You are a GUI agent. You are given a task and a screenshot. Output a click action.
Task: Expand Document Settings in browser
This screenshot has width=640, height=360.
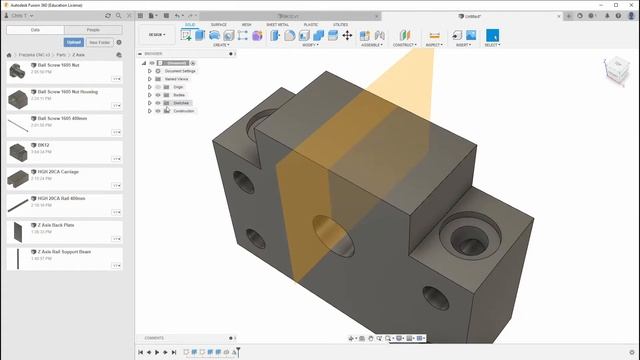pyautogui.click(x=150, y=71)
